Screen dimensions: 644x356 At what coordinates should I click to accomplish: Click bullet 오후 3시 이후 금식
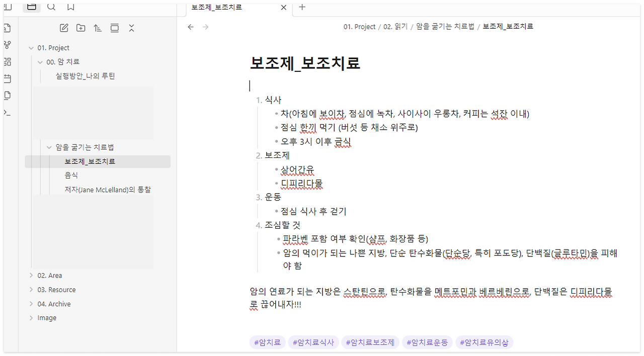(315, 142)
